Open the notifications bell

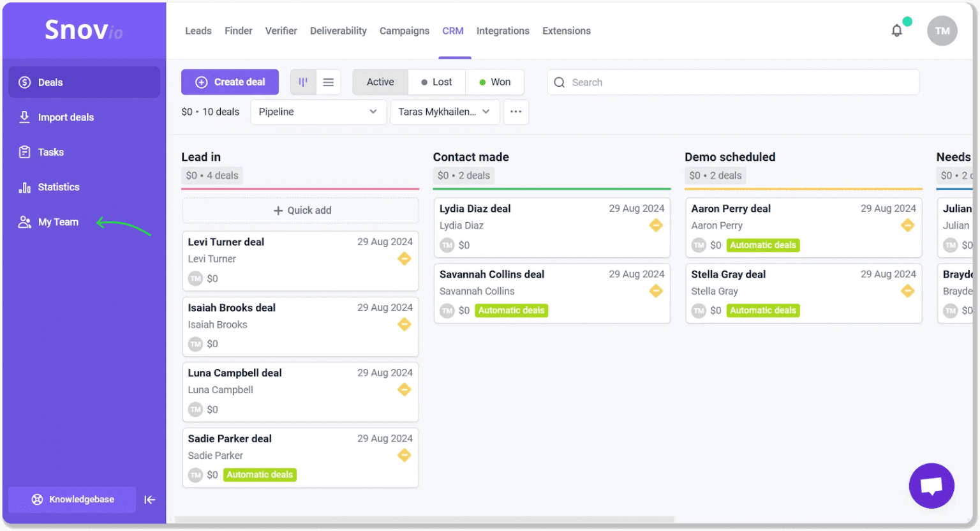[x=896, y=30]
